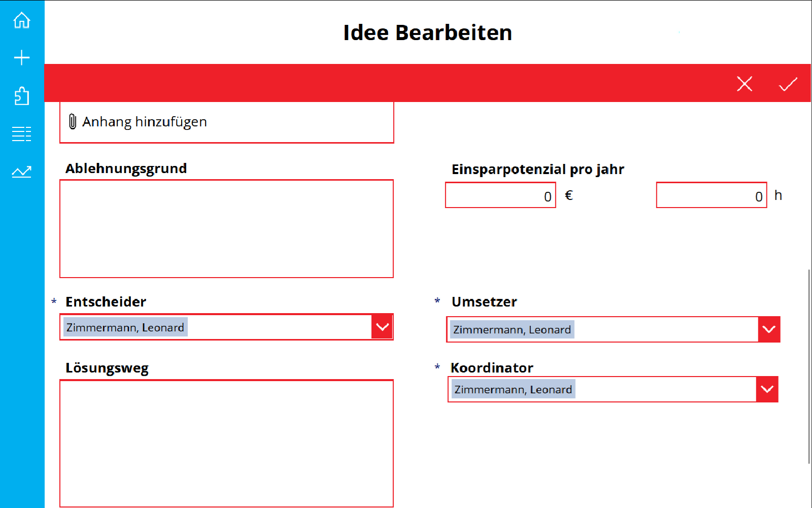Screen dimensions: 812x508
Task: Select the list view icon in sidebar
Action: pyautogui.click(x=21, y=133)
